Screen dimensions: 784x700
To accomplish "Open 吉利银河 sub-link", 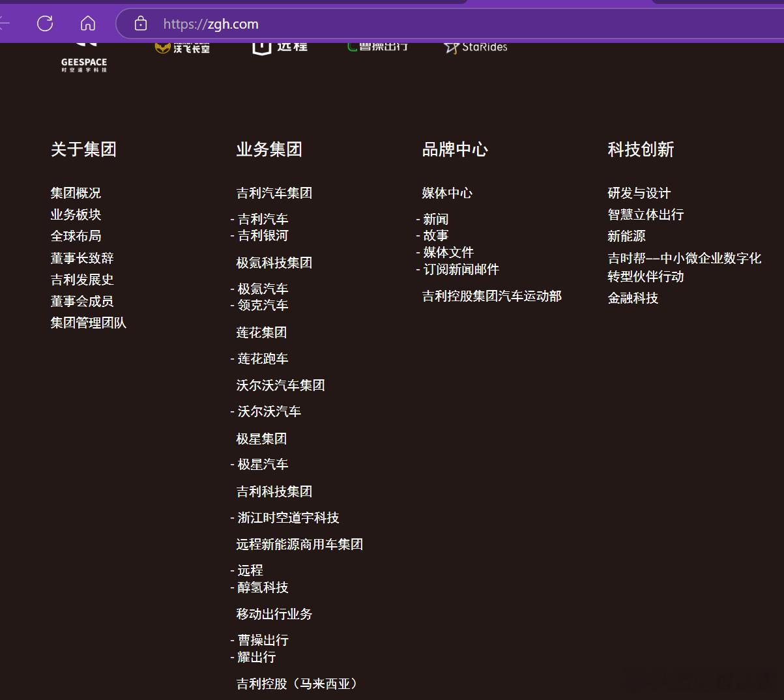I will tap(263, 235).
